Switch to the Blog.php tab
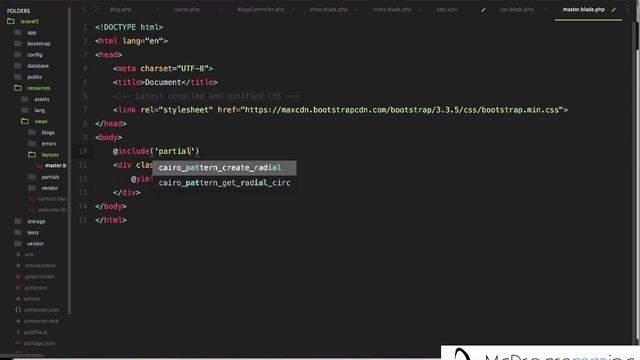Image resolution: width=640 pixels, height=360 pixels. coord(120,9)
